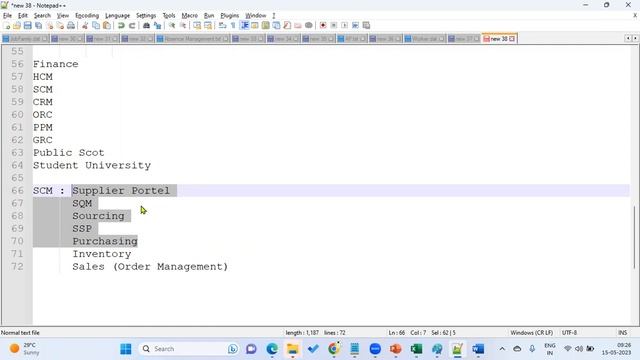Switch to the Absence Management.txt tab
Image resolution: width=640 pixels, height=360 pixels.
pyautogui.click(x=193, y=39)
